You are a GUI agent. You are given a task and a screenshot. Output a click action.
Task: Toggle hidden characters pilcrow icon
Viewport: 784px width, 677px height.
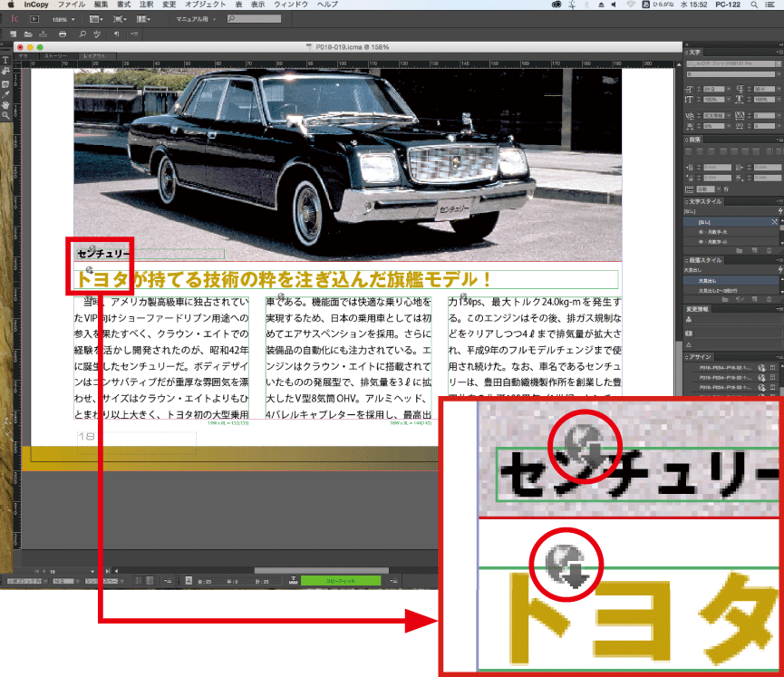(x=117, y=34)
